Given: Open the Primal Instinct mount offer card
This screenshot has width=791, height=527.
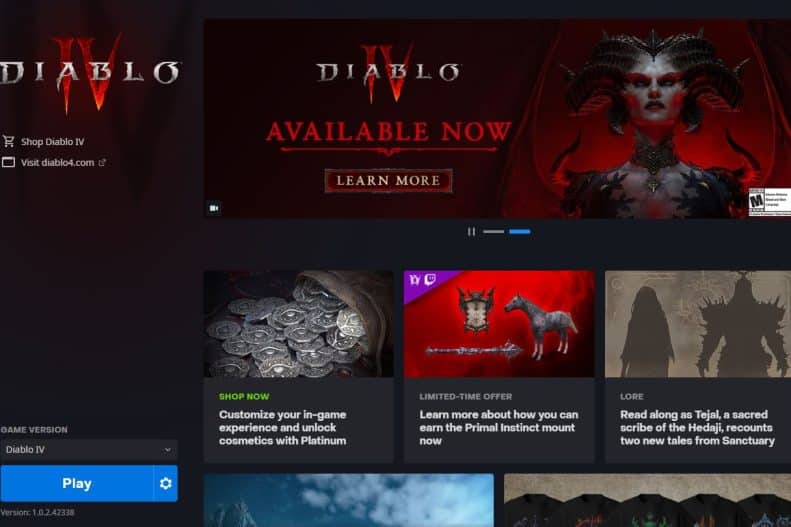Looking at the screenshot, I should point(499,367).
